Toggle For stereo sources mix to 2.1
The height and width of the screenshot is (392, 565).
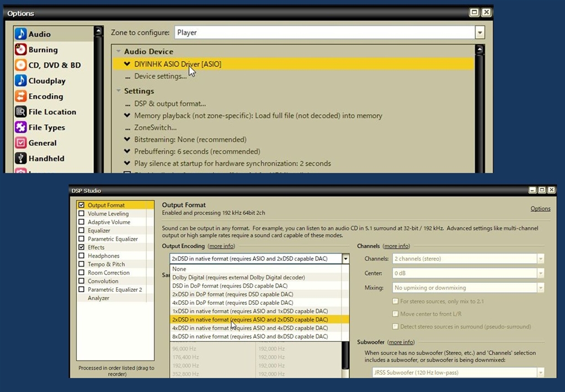(x=395, y=301)
